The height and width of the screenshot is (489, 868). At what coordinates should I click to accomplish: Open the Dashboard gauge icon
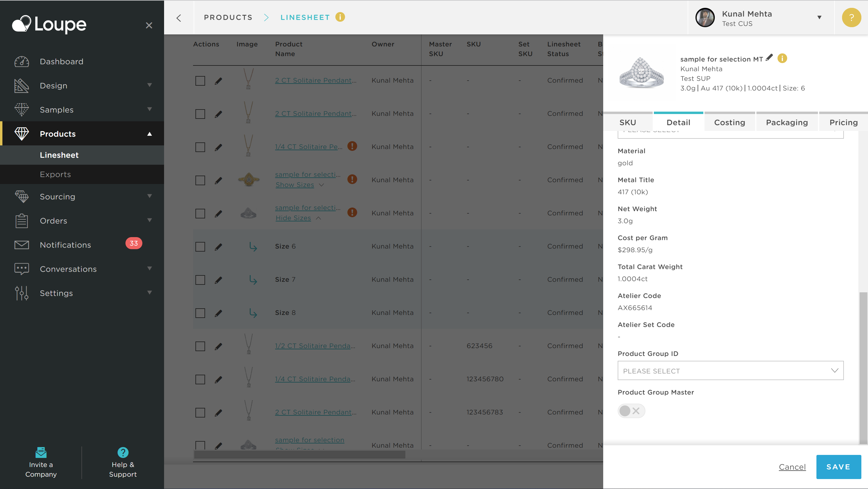22,62
